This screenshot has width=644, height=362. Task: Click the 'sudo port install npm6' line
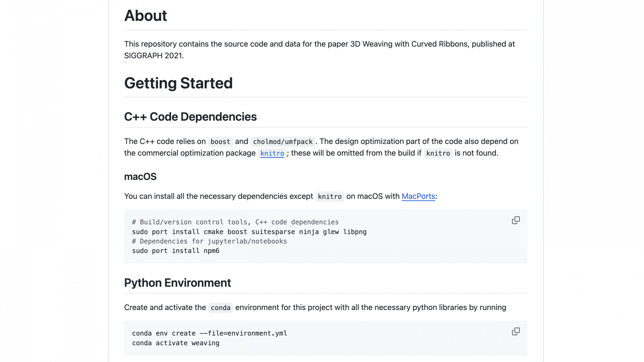[x=175, y=251]
